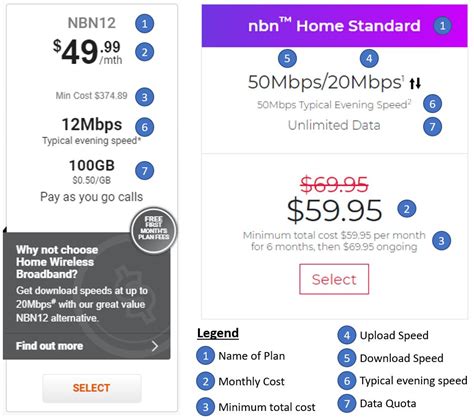Image resolution: width=474 pixels, height=420 pixels.
Task: Click marker 1 beside NBN12 plan name
Action: pos(144,24)
